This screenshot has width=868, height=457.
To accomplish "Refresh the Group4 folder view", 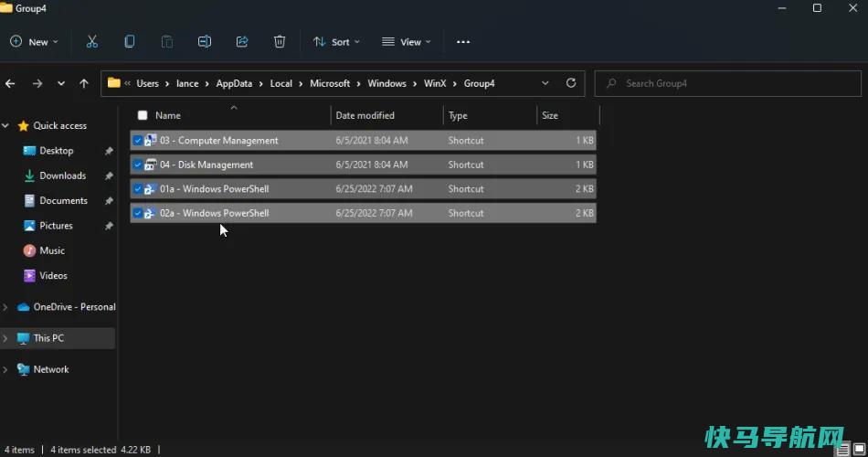I will point(571,83).
